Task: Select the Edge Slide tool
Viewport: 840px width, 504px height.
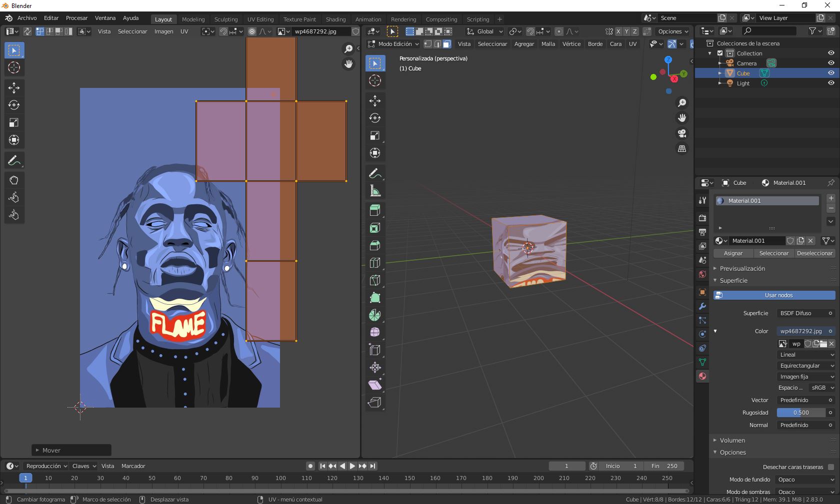Action: [375, 350]
